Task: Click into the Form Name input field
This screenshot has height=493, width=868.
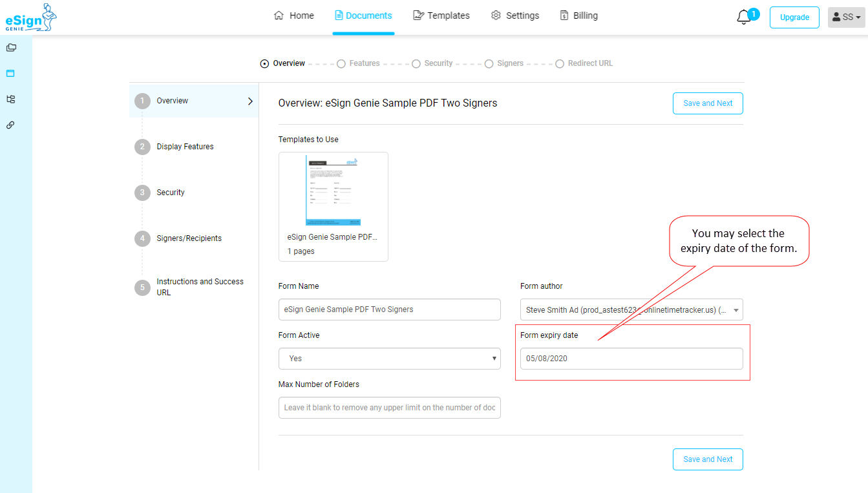Action: click(x=390, y=309)
